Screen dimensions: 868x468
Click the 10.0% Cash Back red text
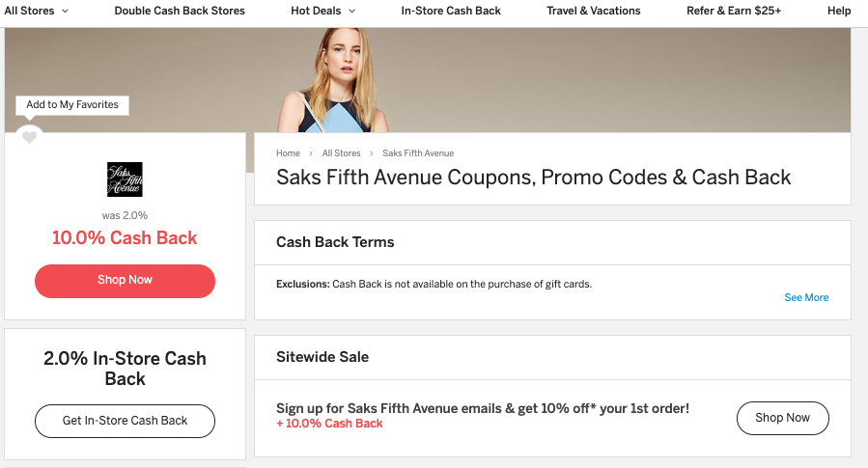point(125,238)
